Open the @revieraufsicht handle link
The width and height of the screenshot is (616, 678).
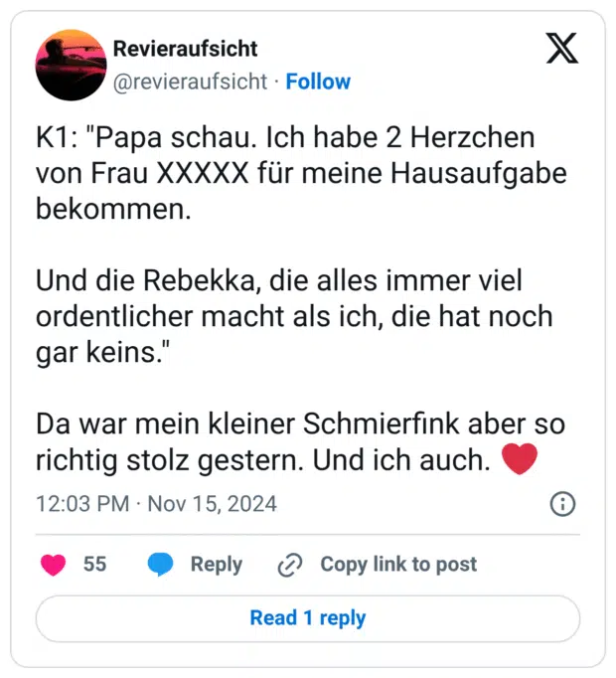[191, 82]
